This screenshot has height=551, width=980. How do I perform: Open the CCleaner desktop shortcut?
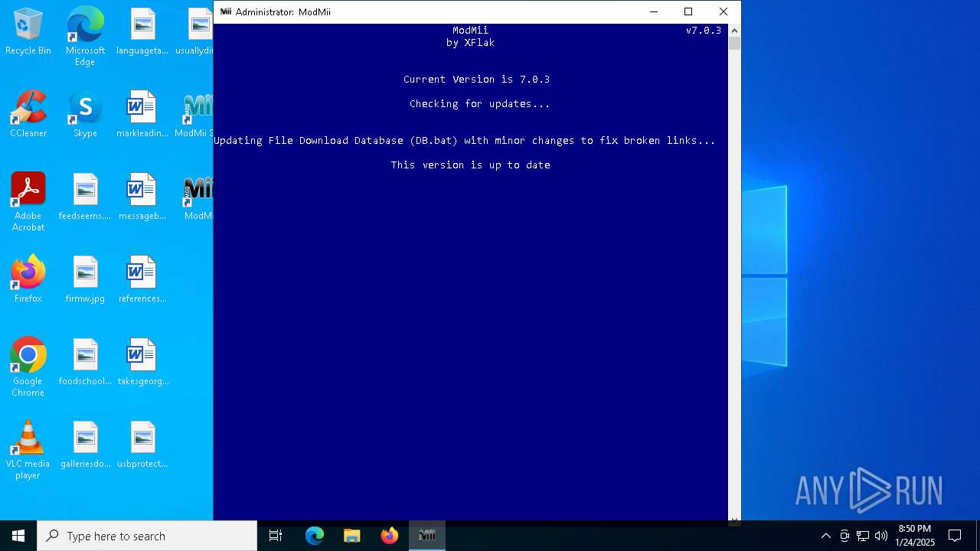(x=28, y=115)
